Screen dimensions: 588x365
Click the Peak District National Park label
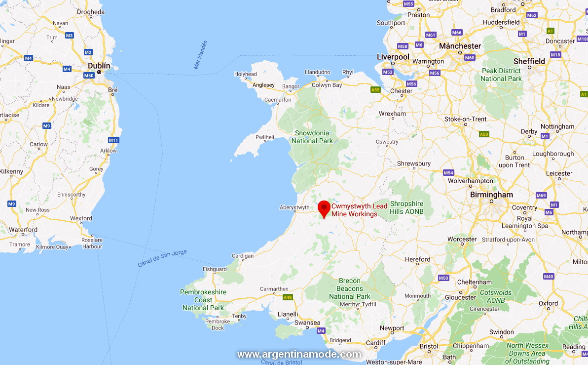click(x=501, y=75)
